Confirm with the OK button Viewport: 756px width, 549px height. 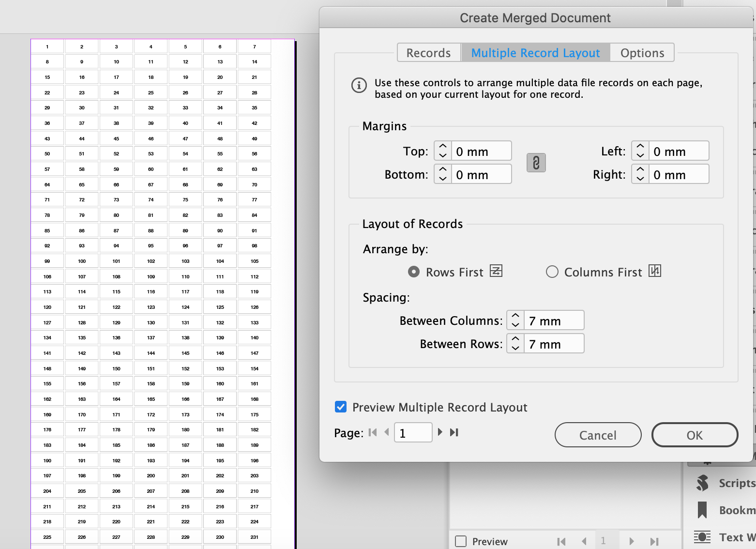[x=695, y=435]
